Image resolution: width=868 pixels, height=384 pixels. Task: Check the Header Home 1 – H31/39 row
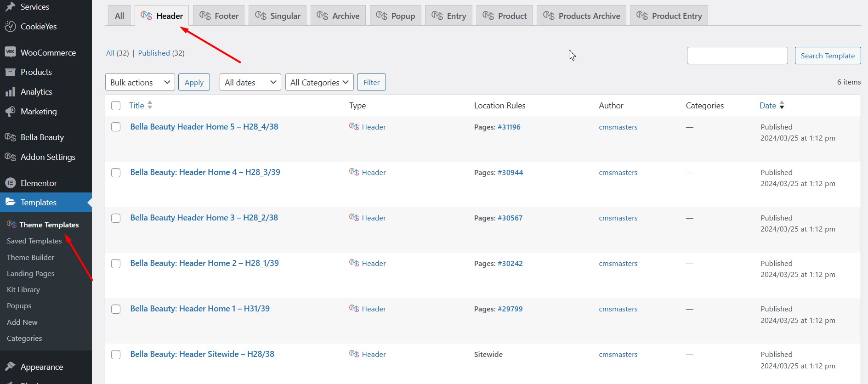click(x=116, y=309)
